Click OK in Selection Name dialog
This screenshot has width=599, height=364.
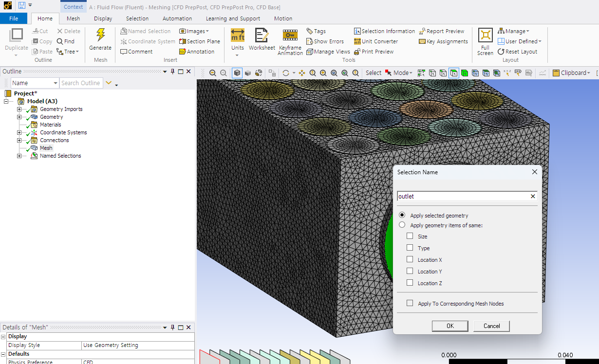[x=450, y=326]
